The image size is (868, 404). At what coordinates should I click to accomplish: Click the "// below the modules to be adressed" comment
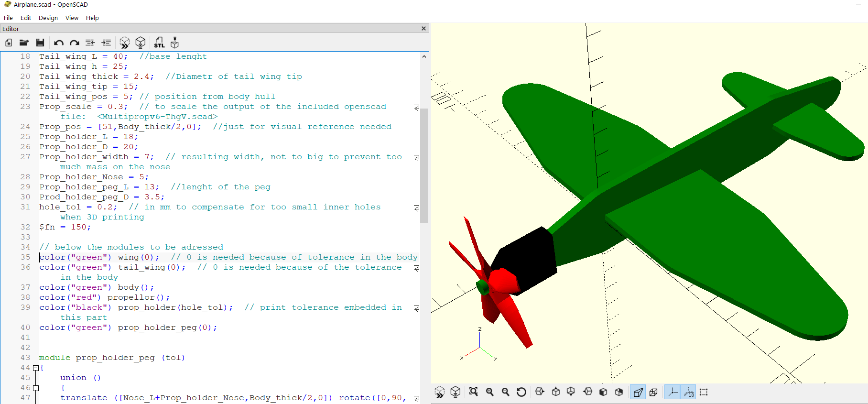(131, 247)
